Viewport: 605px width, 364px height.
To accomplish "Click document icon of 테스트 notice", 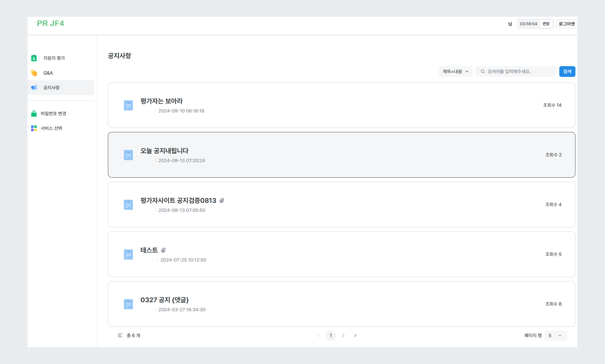I will coord(128,255).
